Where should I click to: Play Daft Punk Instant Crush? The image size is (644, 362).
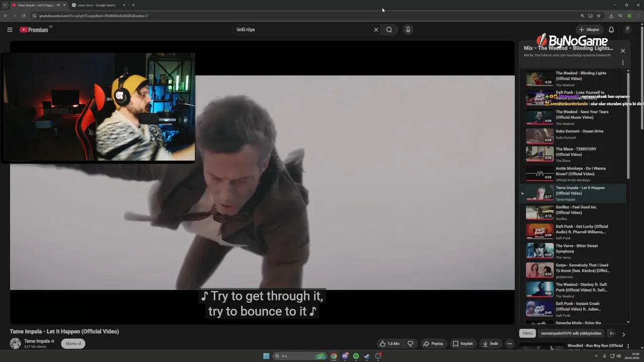[x=573, y=309]
